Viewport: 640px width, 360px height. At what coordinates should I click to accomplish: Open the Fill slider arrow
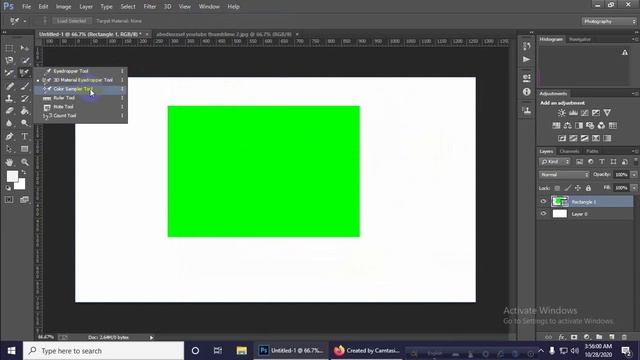634,188
